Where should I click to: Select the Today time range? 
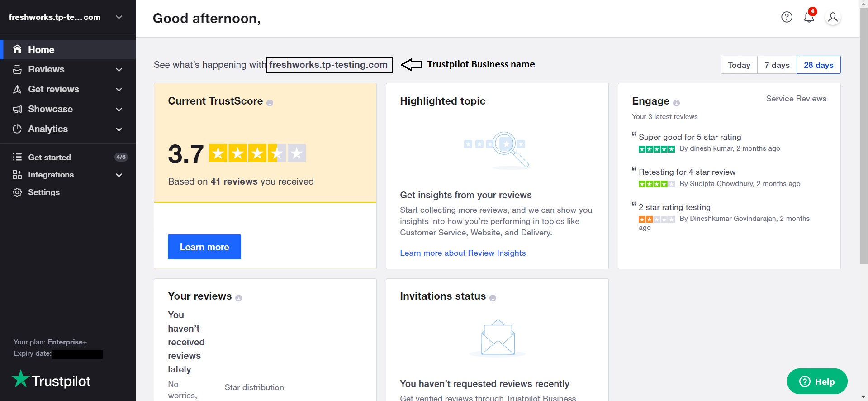tap(739, 65)
